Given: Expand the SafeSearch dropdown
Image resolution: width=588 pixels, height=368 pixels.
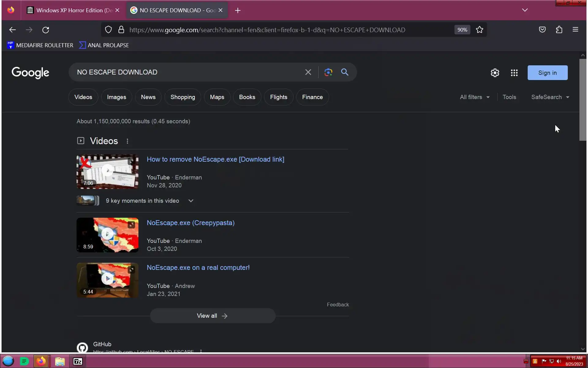Looking at the screenshot, I should 550,97.
